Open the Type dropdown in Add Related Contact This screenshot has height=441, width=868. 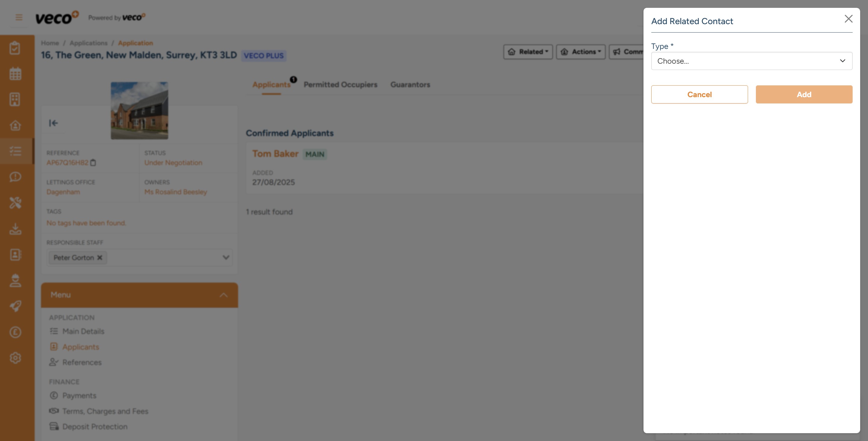(x=751, y=61)
